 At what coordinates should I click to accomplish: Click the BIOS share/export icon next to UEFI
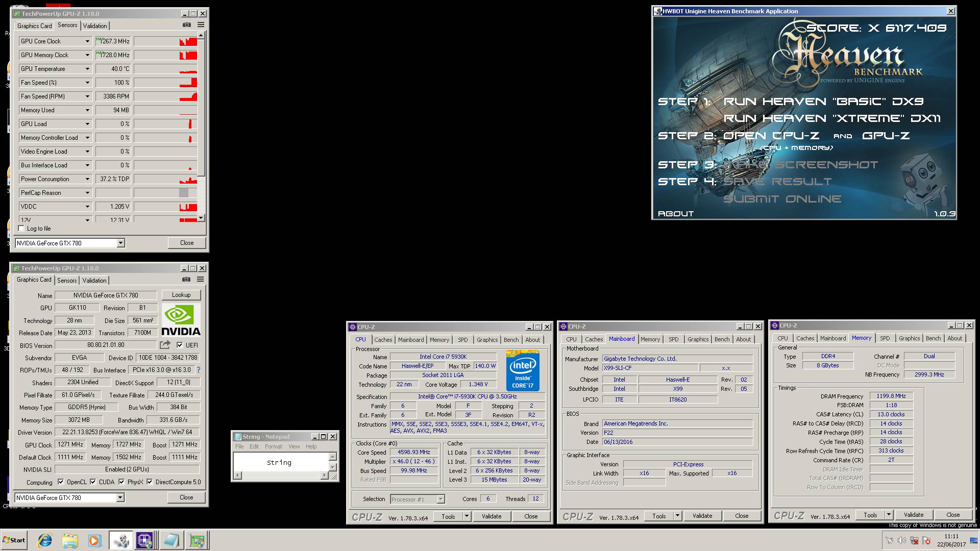point(165,345)
